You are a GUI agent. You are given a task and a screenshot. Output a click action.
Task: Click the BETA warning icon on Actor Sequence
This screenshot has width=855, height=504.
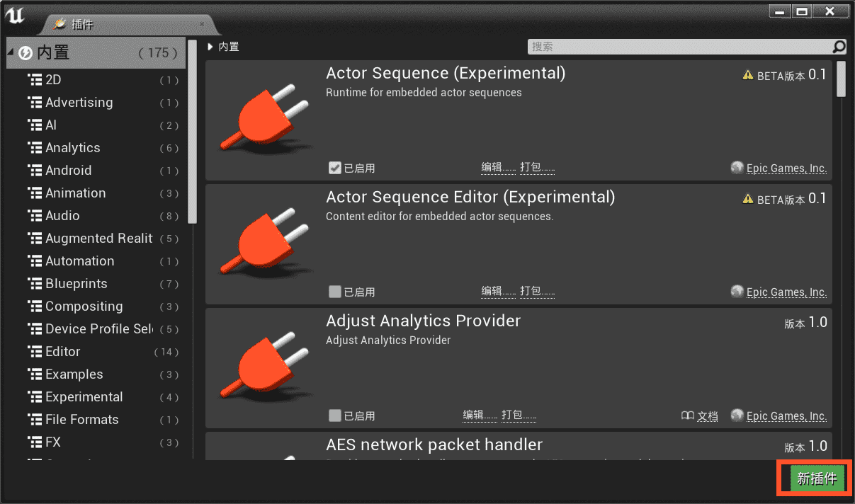click(747, 76)
